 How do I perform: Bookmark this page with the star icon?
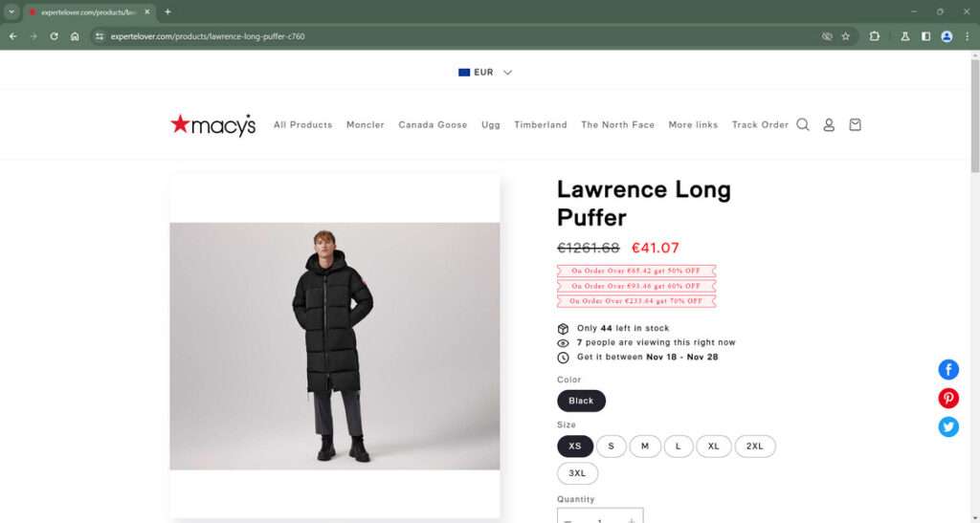coord(845,36)
